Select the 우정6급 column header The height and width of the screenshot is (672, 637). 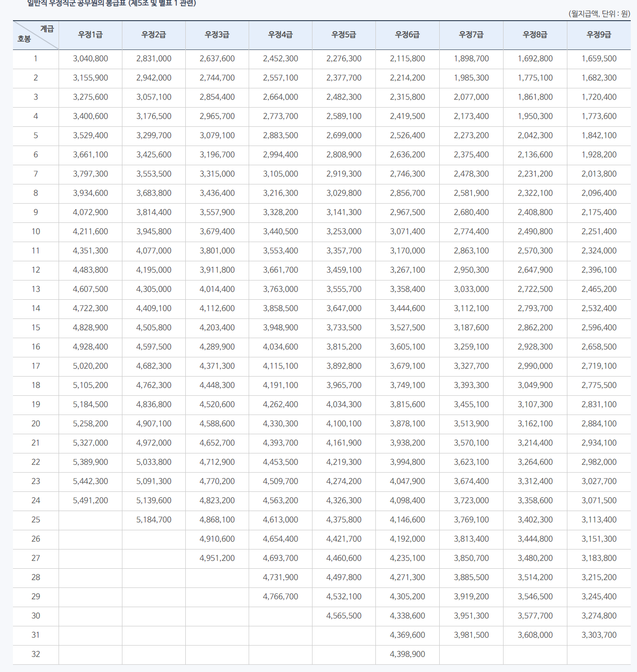407,35
